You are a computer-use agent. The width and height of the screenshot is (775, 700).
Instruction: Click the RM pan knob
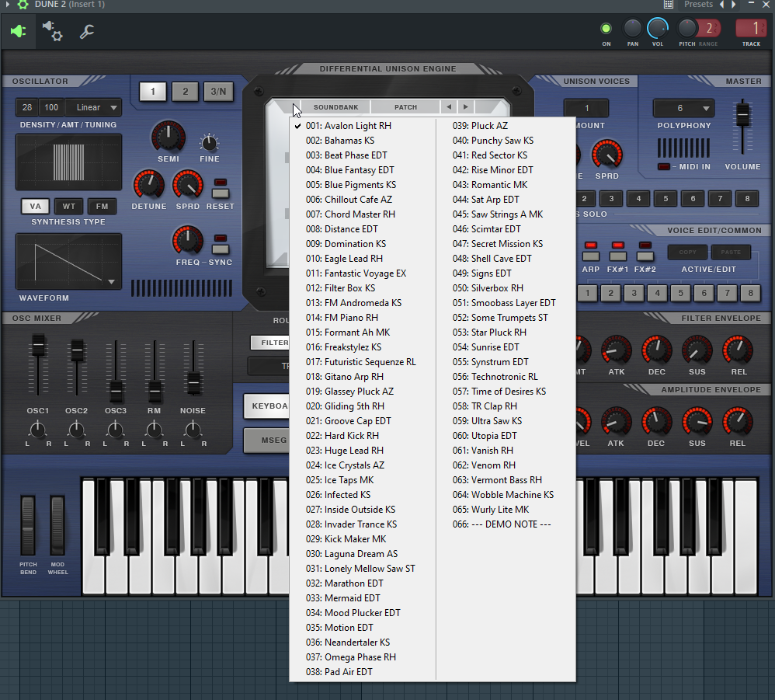(x=155, y=430)
